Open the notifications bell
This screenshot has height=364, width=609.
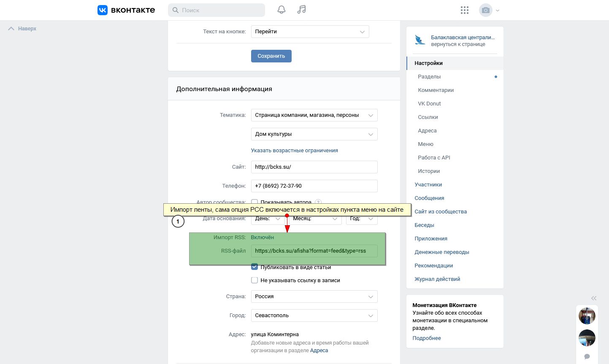[x=281, y=10]
